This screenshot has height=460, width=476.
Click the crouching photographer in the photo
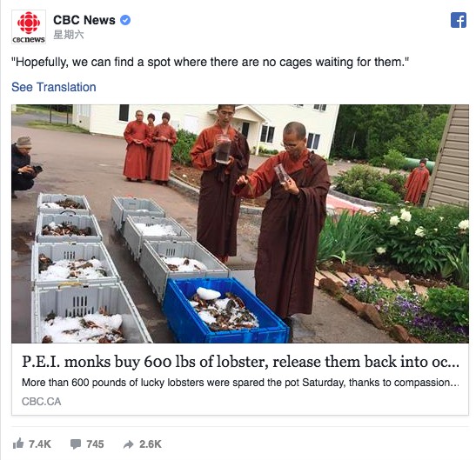click(24, 167)
